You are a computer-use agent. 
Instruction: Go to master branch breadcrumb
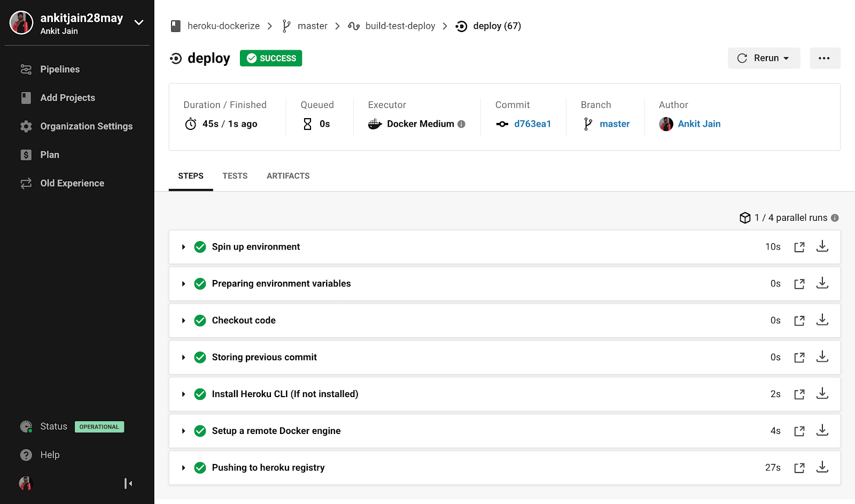[312, 26]
